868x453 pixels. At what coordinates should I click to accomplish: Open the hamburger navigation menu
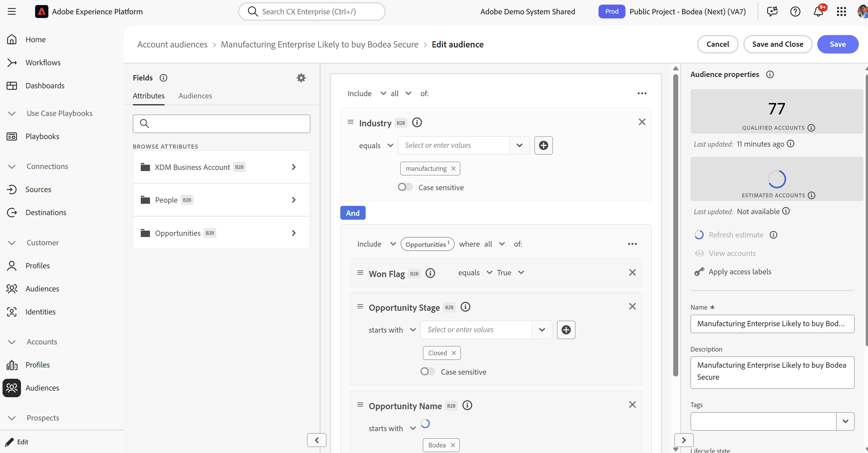pyautogui.click(x=12, y=12)
